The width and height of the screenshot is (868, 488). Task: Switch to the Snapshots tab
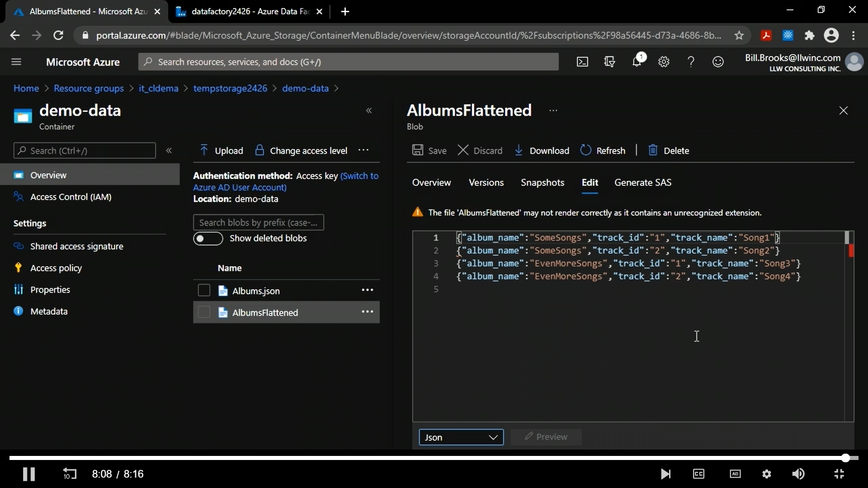click(x=542, y=183)
